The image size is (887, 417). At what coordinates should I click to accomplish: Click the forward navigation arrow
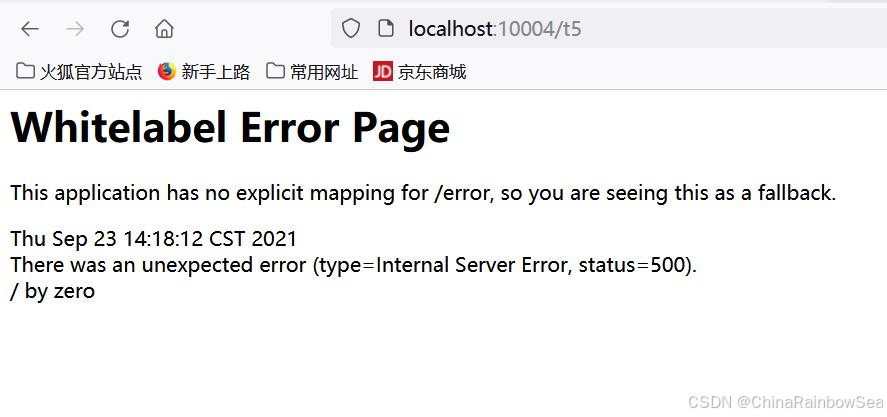click(x=75, y=28)
